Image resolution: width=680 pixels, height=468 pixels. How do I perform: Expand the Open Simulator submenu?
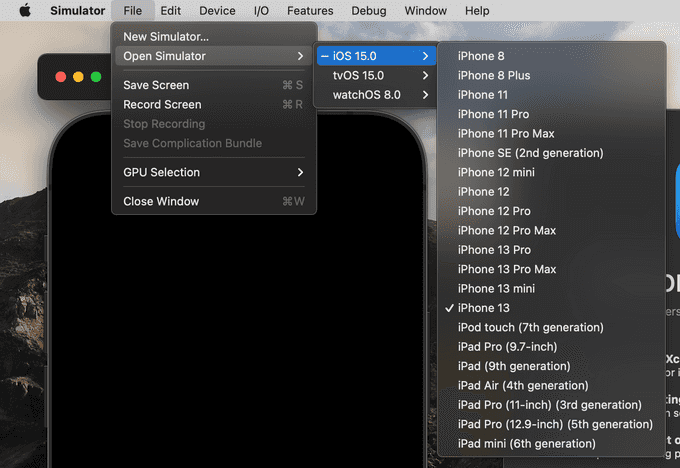tap(214, 56)
